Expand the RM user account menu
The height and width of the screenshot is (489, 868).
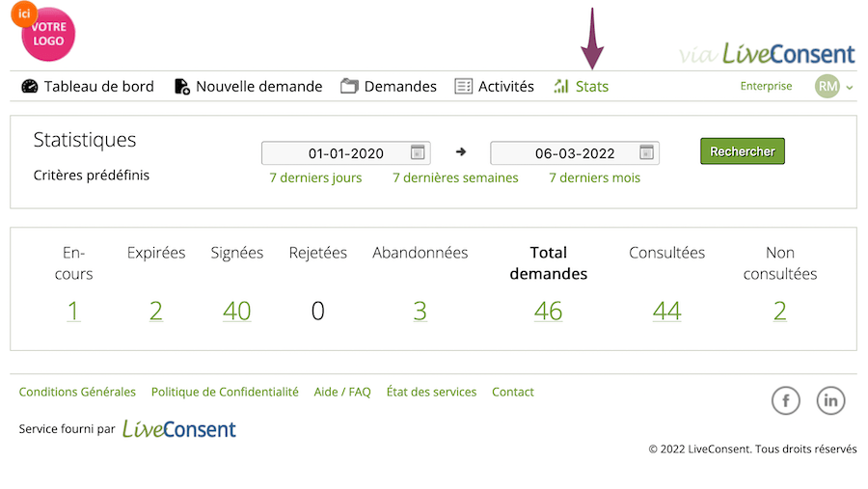[833, 87]
